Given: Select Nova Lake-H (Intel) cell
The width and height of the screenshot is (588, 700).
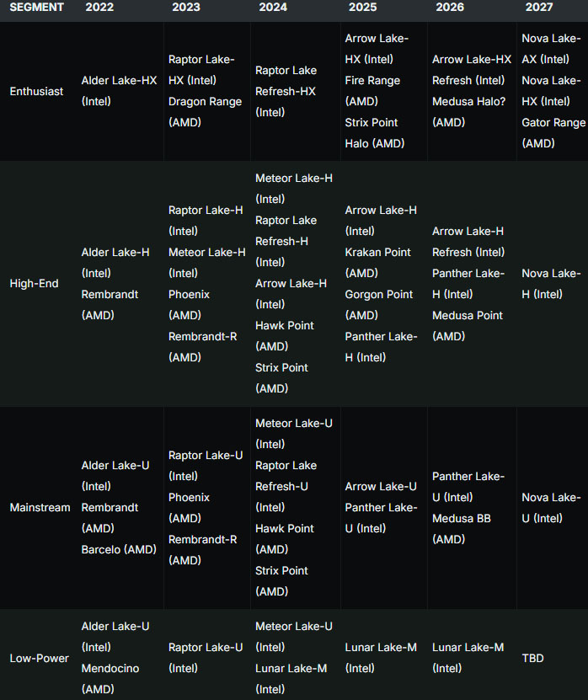Looking at the screenshot, I should point(551,284).
